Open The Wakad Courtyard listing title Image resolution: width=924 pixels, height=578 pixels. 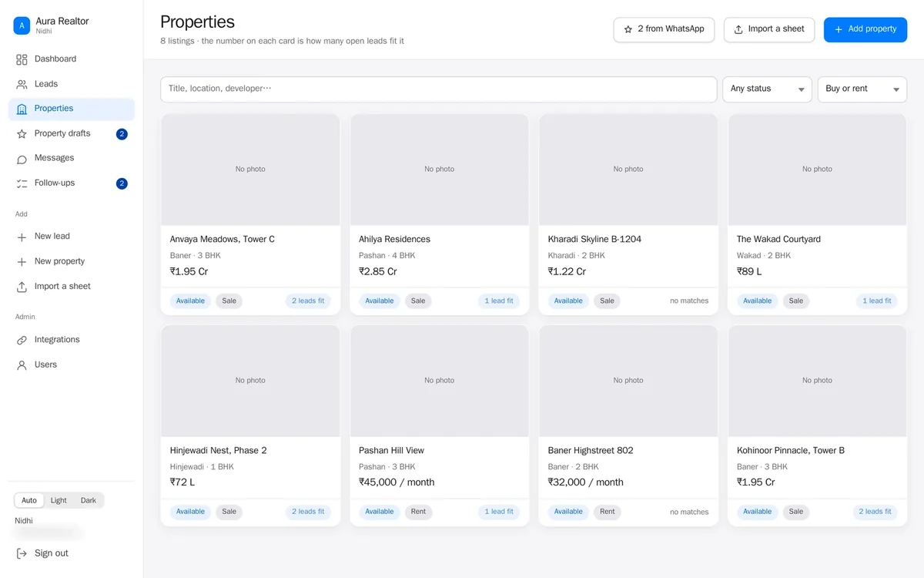[778, 240]
